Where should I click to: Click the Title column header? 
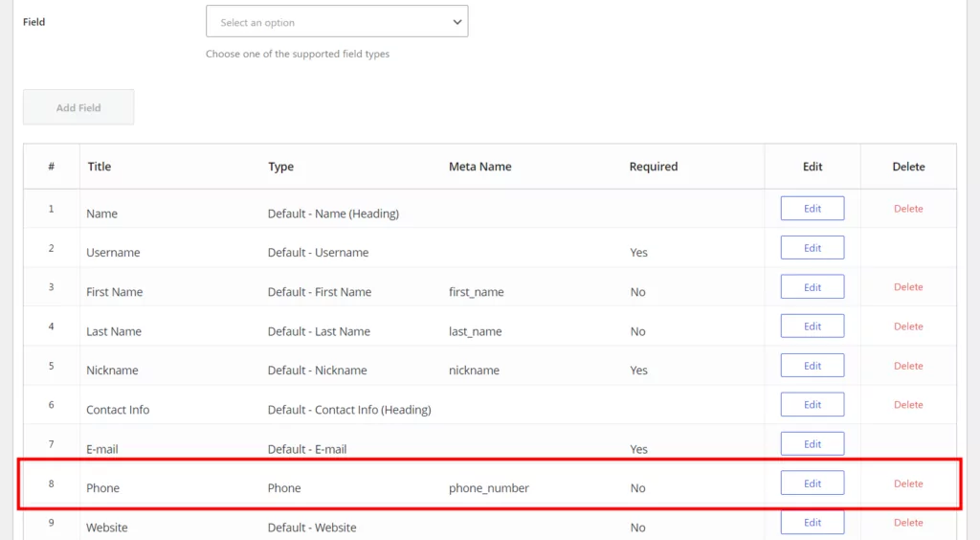(100, 167)
